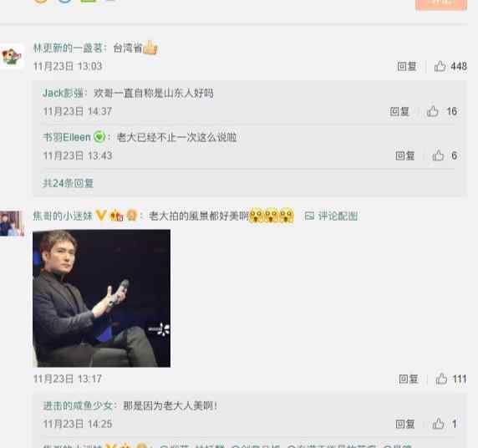478x448 pixels.
Task: Open the username link 林更新的一盏茗
Action: 68,48
